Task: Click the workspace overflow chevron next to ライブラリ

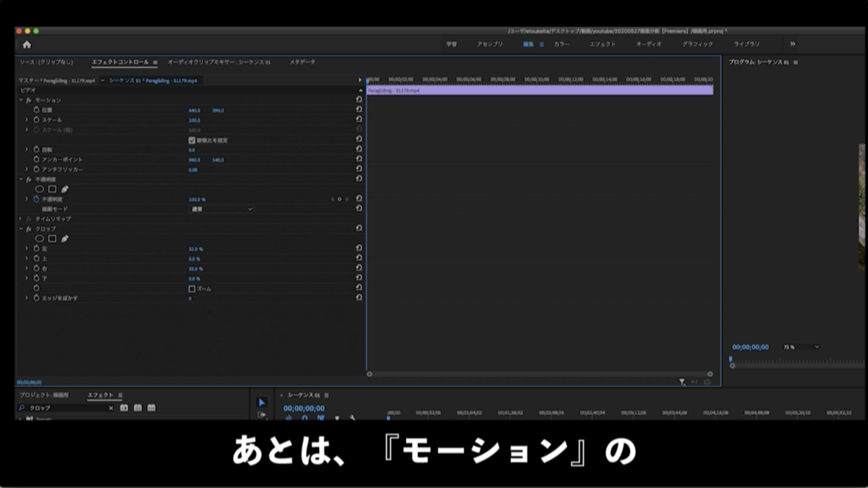Action: point(792,43)
